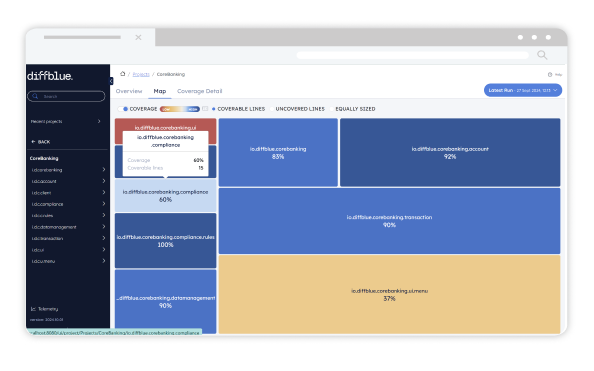Open the Coverage Detail tab
Screen dimensions: 594x371
[x=199, y=91]
